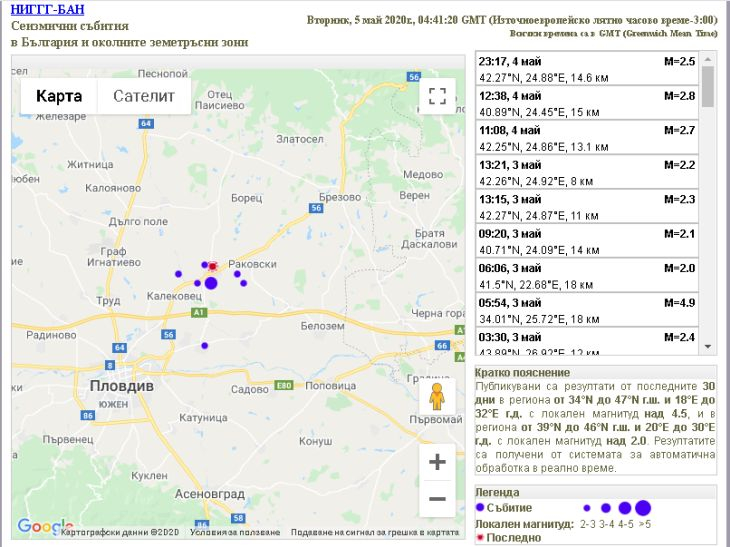The width and height of the screenshot is (730, 547).
Task: Select the 12:38, 4 май M=2.8 event
Action: pos(587,103)
